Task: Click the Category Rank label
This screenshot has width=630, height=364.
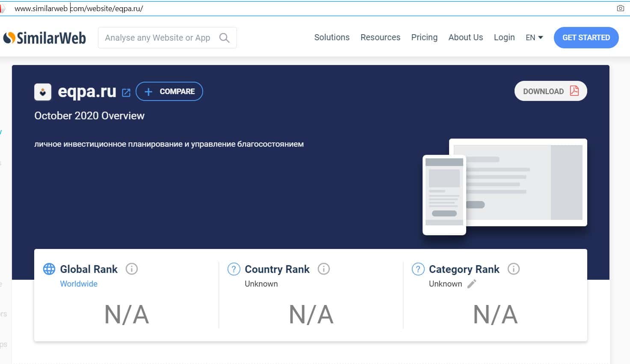Action: click(464, 269)
